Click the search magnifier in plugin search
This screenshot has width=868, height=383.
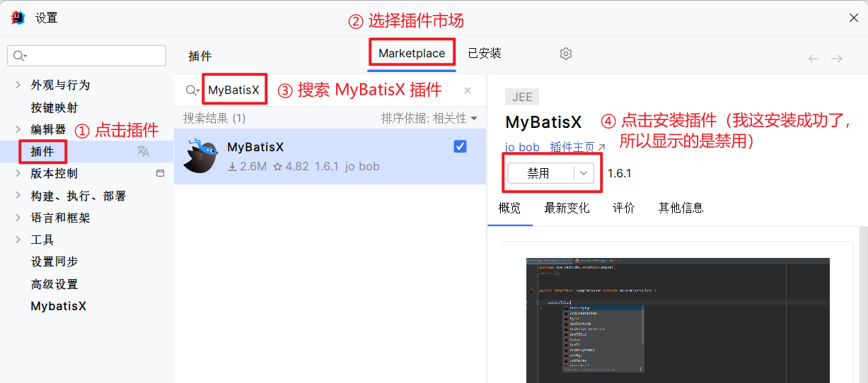click(191, 90)
